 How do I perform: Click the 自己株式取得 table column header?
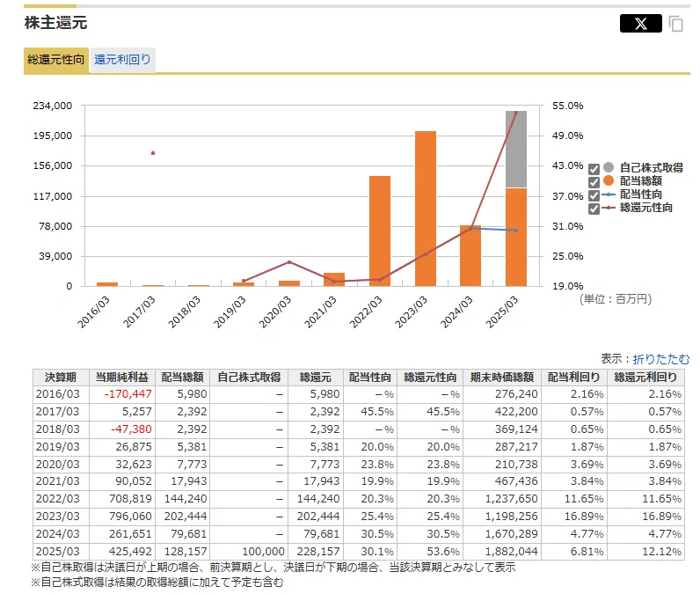pyautogui.click(x=249, y=378)
